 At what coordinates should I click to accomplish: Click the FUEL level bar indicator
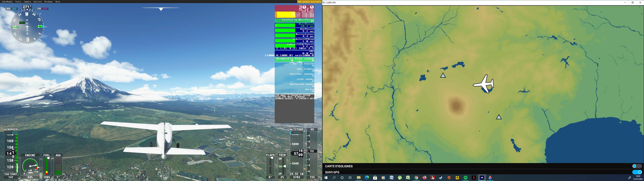[x=47, y=166]
